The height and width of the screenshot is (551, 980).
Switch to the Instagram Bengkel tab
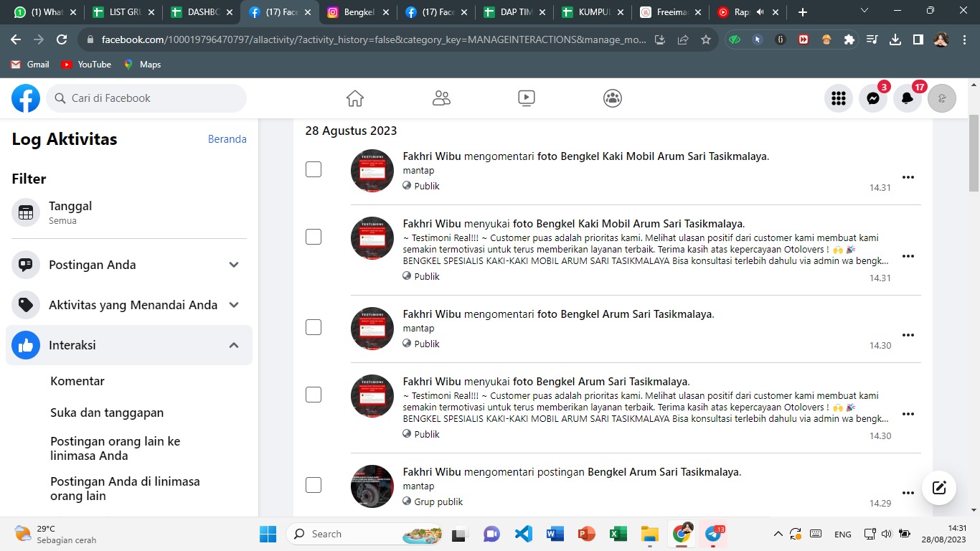point(357,12)
